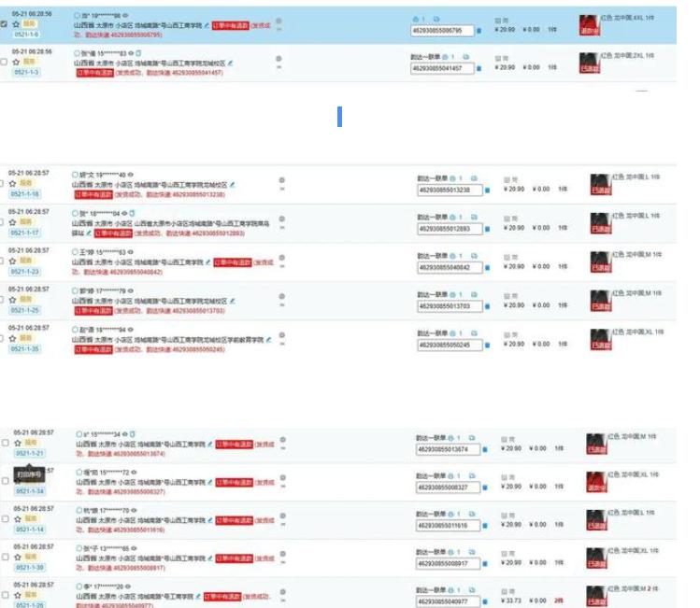Image resolution: width=700 pixels, height=608 pixels.
Task: Star the order tagged 0521-1-14
Action: coord(18,518)
